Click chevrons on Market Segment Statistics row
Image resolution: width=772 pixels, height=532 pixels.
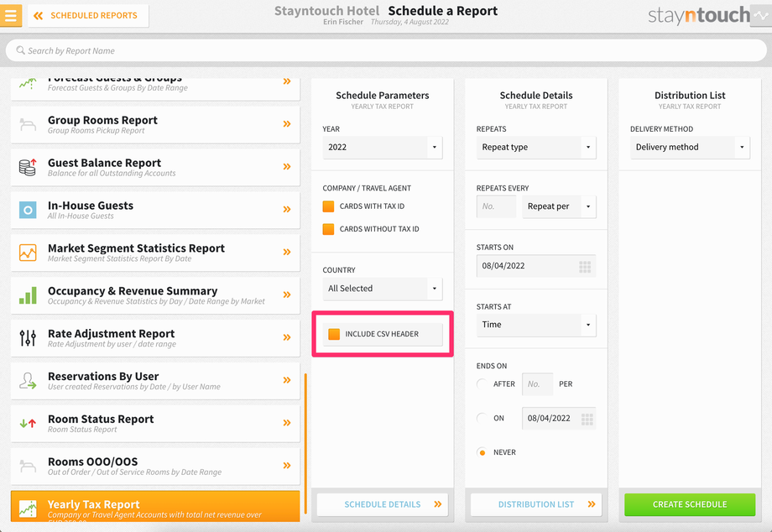[x=287, y=252]
